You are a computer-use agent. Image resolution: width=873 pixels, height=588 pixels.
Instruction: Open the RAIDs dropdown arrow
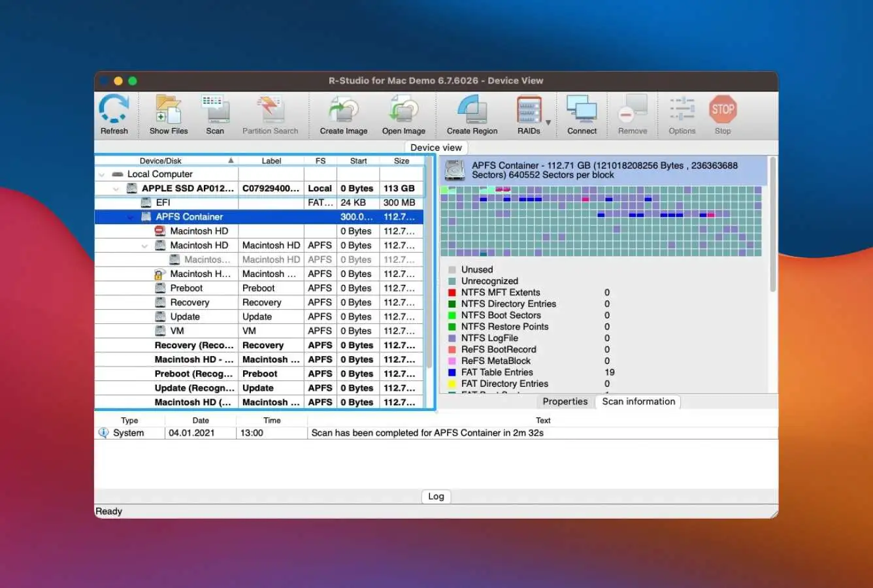click(x=548, y=122)
